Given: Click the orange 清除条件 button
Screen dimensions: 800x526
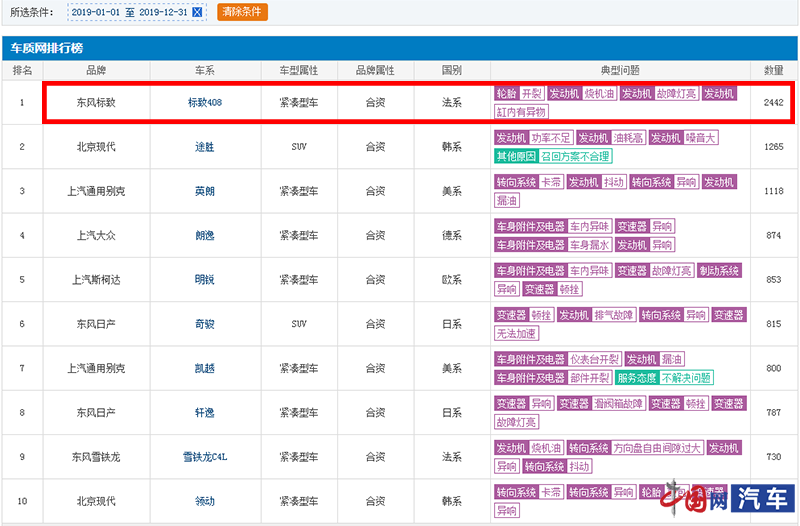Looking at the screenshot, I should click(243, 12).
